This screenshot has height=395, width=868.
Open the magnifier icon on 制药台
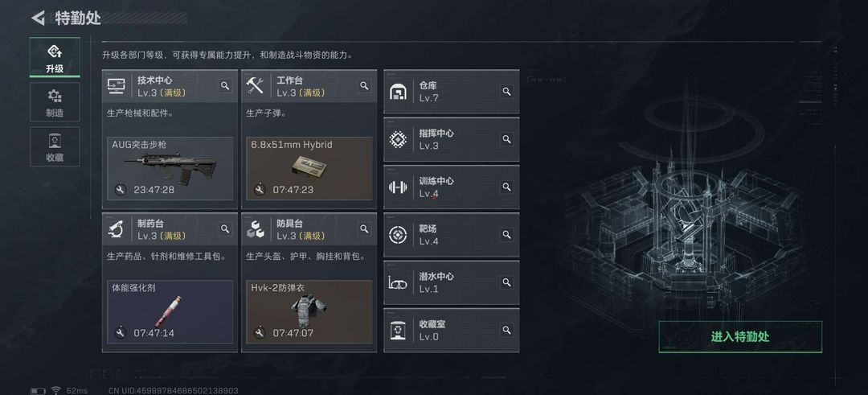tap(225, 228)
